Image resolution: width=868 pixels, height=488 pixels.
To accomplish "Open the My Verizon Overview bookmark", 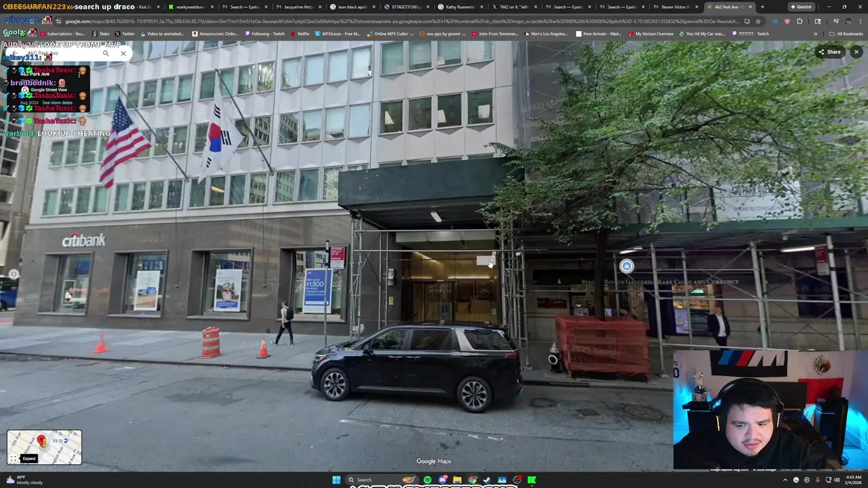I will [x=650, y=34].
